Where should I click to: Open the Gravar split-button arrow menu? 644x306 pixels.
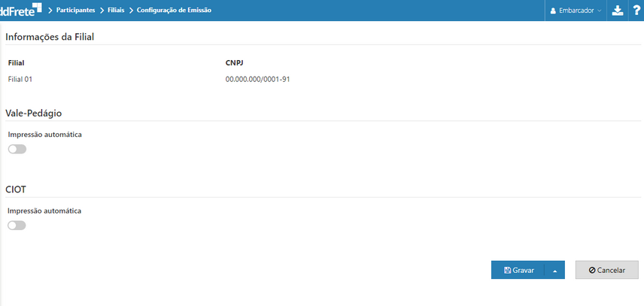(555, 271)
